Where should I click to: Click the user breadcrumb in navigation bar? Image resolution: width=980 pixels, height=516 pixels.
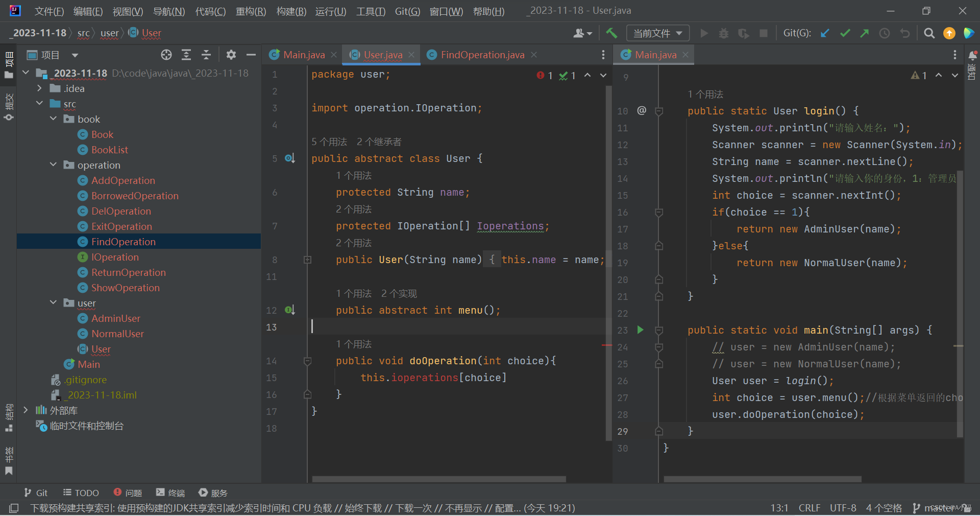[109, 33]
